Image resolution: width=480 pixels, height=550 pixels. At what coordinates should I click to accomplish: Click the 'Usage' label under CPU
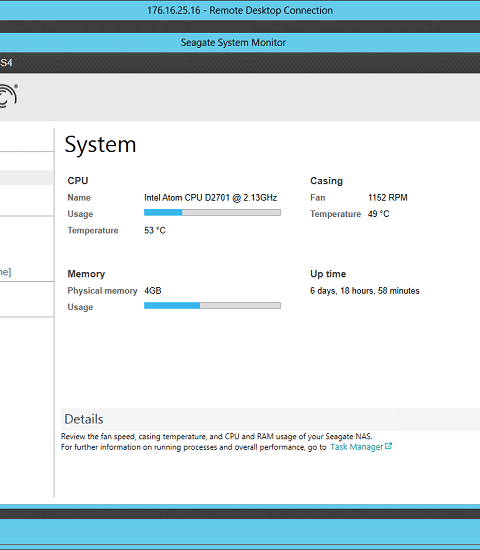pos(80,214)
